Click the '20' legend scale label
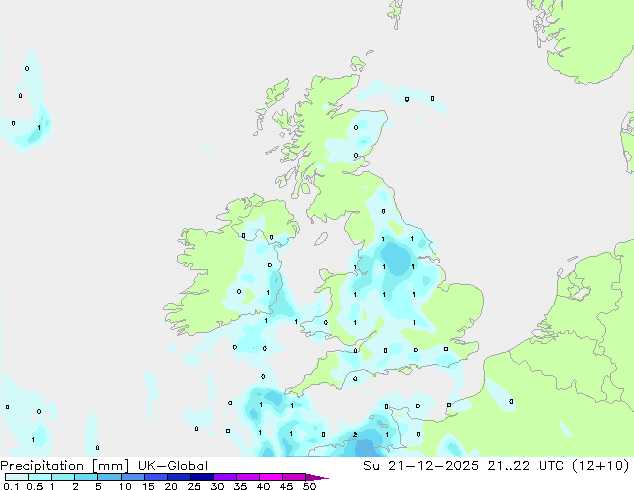Screen dimensions: 634x490 [171, 486]
